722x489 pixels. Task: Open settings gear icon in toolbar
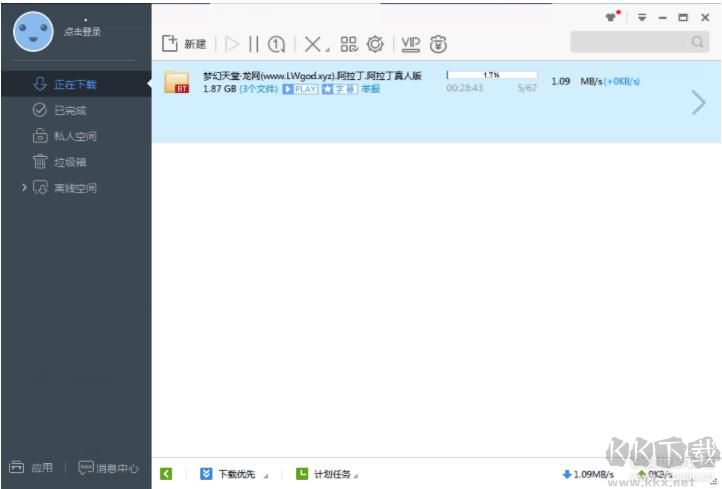375,44
